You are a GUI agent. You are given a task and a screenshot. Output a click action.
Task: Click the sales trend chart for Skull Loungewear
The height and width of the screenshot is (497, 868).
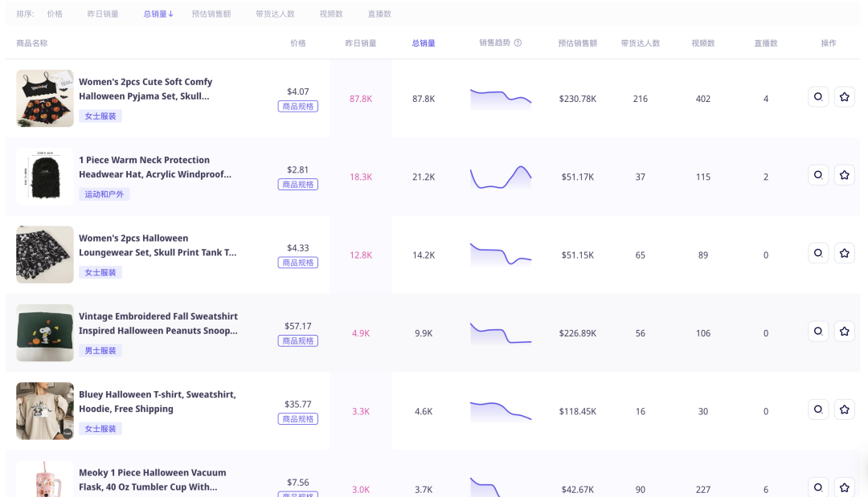pyautogui.click(x=501, y=255)
